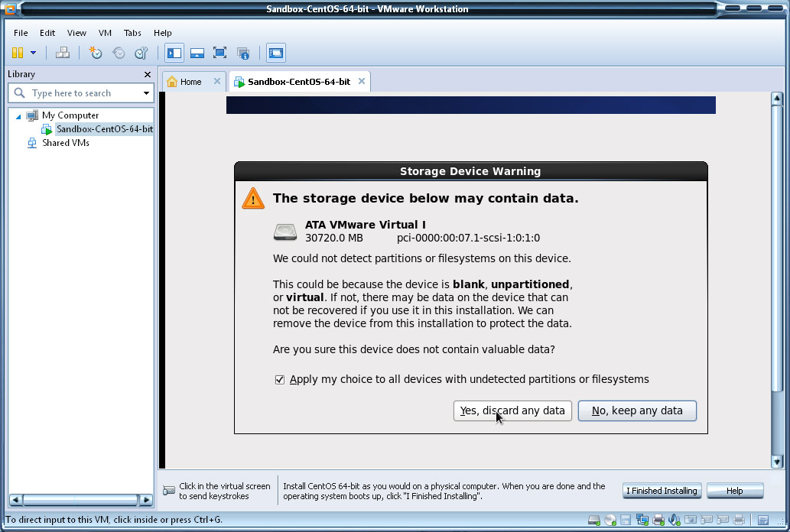This screenshot has height=532, width=790.
Task: Open the Tabs menu
Action: (132, 33)
